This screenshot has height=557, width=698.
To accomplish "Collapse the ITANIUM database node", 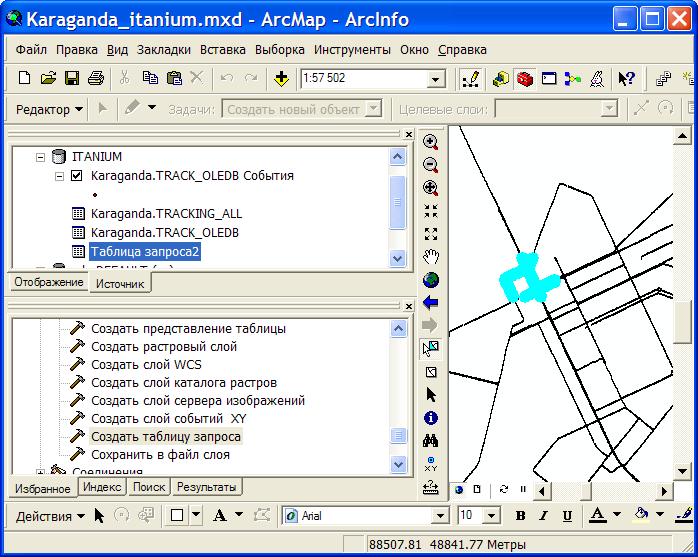I will (41, 157).
